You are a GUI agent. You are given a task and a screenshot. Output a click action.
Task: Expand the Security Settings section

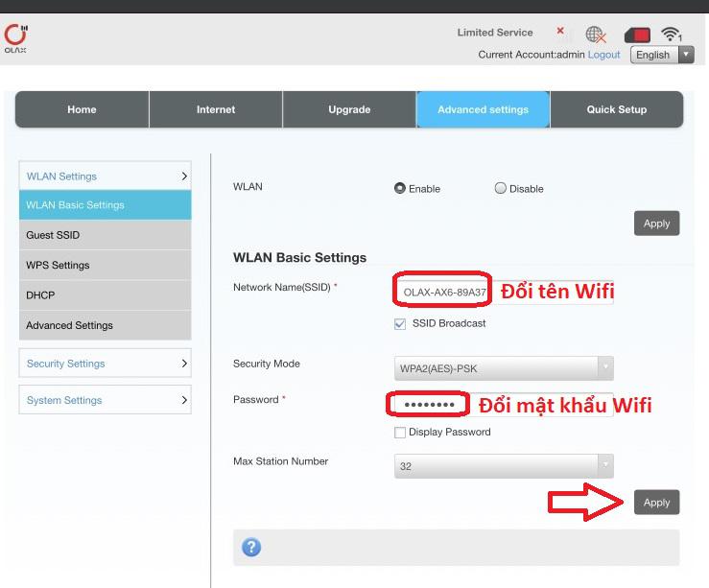[x=105, y=364]
